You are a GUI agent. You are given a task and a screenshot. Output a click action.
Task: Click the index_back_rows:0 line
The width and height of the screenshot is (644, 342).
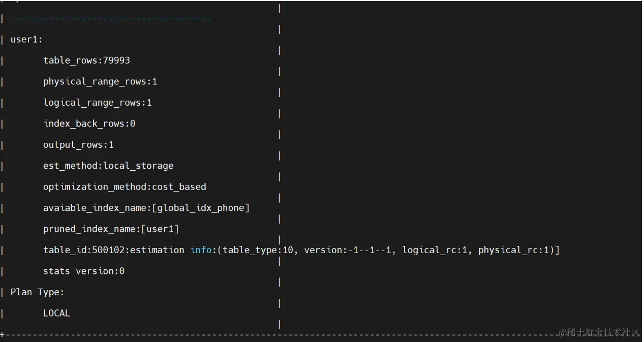click(89, 123)
